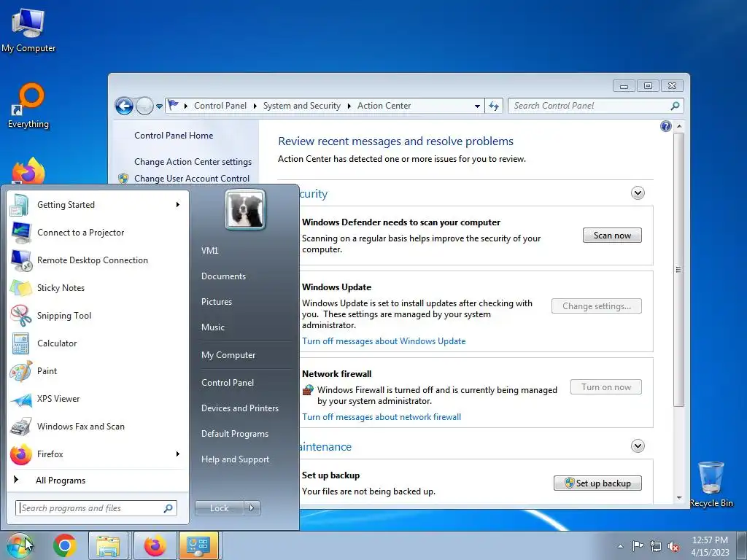This screenshot has height=560, width=747.
Task: Open the Action Center help icon
Action: click(666, 126)
